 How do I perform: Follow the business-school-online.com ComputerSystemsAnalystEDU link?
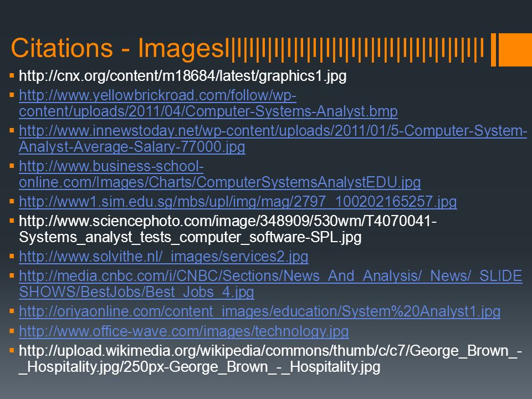pos(220,174)
